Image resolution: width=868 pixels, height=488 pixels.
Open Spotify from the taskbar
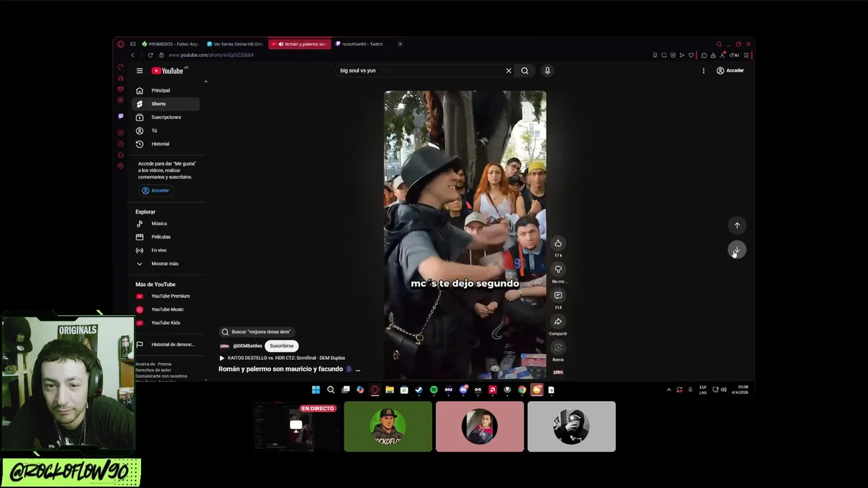[x=434, y=390]
